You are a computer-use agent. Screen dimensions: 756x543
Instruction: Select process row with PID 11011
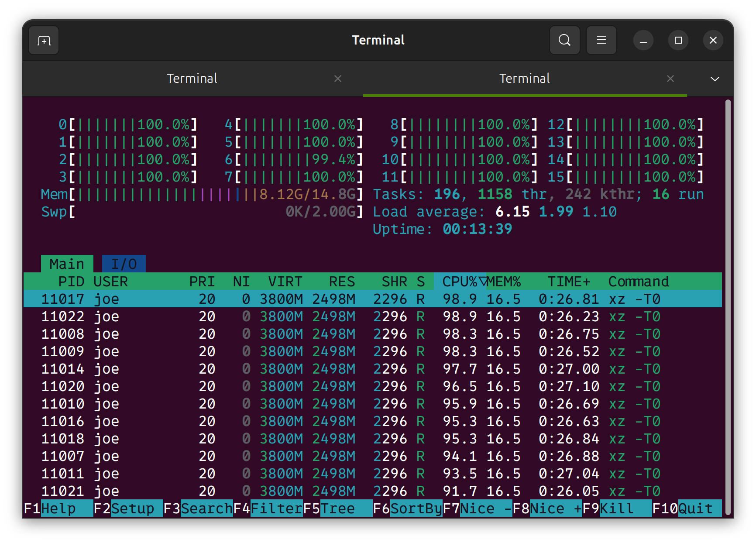(373, 474)
